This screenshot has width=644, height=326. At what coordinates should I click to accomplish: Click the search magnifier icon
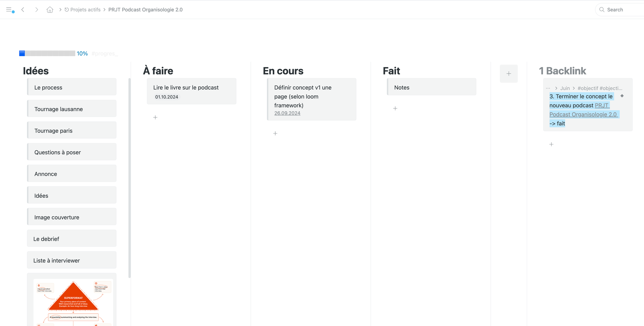602,9
